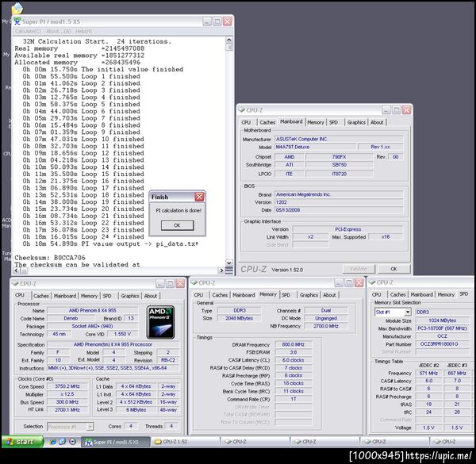Click the Super PI scroll up arrow
The image size is (476, 464).
click(229, 40)
